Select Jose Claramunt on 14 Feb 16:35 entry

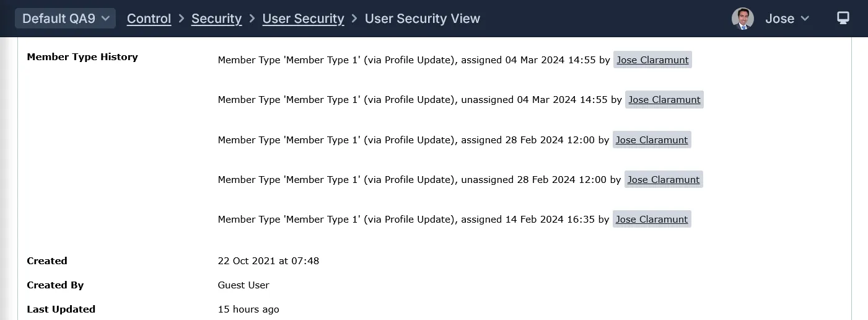tap(652, 220)
